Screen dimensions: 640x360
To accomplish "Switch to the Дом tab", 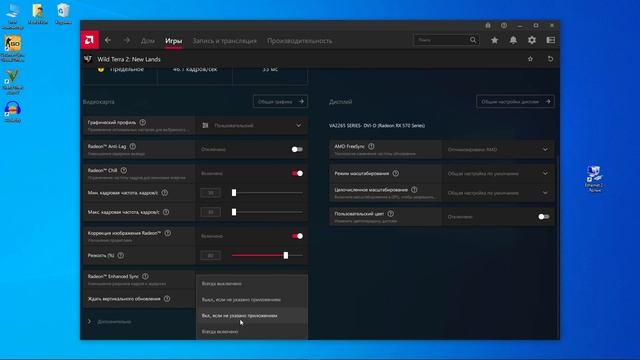I will (x=148, y=41).
